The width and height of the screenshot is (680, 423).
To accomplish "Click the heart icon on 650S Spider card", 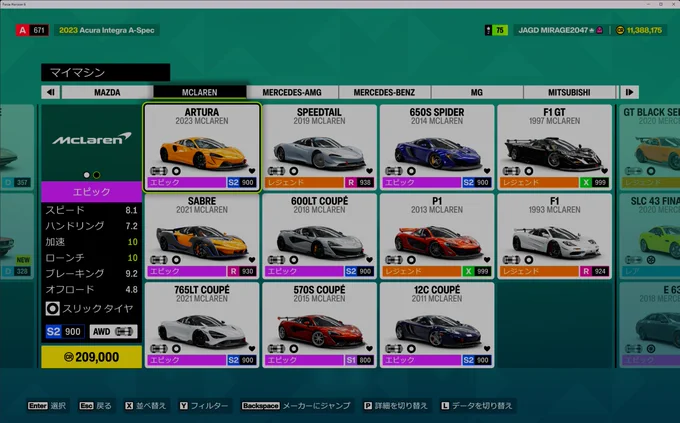I will pos(487,171).
